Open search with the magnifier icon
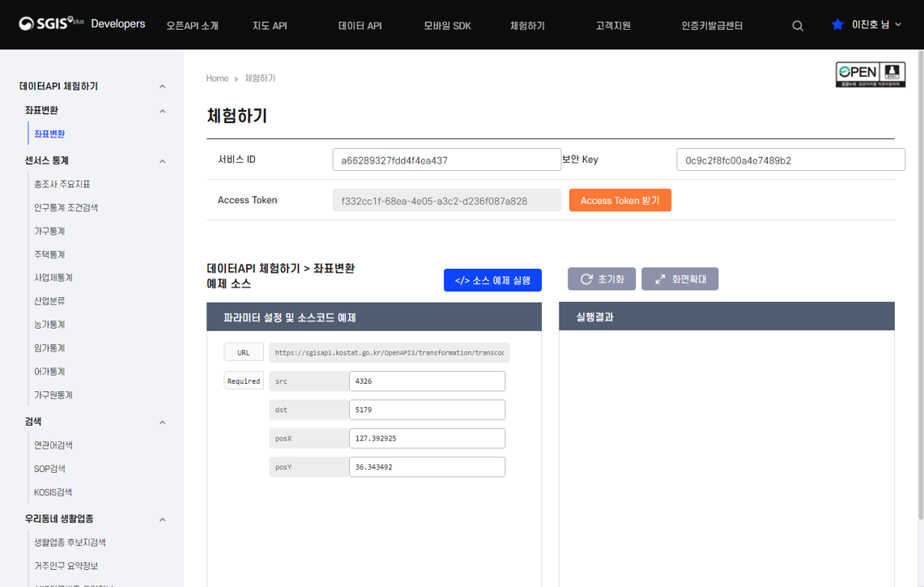 [x=797, y=25]
